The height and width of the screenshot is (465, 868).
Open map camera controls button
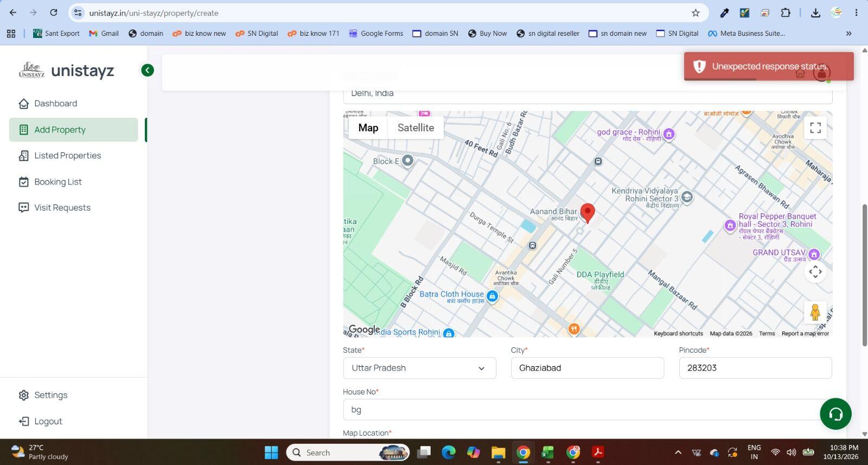(815, 272)
